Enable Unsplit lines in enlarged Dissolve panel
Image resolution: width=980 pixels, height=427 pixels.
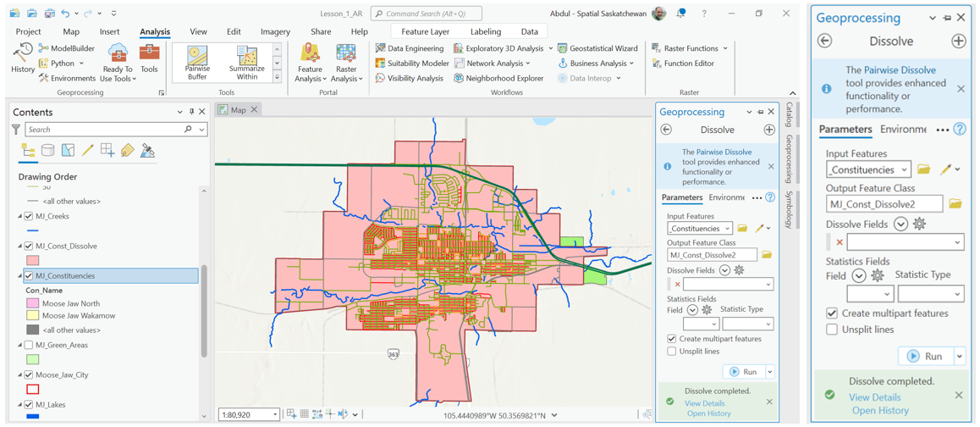(832, 330)
